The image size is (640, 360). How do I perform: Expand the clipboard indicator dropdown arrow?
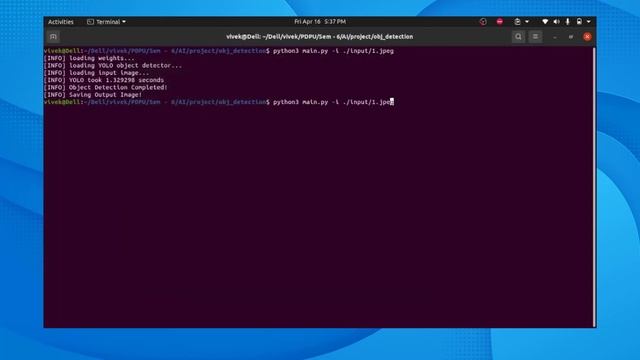coord(527,22)
